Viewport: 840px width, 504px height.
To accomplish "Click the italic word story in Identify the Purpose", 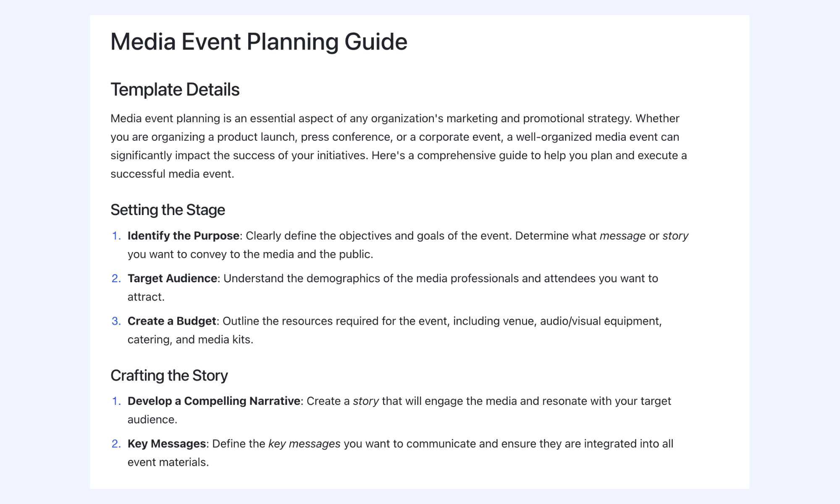I will [675, 236].
